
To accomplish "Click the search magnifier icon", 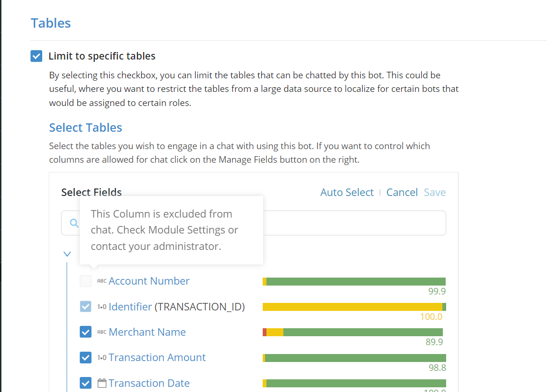I will pos(74,223).
